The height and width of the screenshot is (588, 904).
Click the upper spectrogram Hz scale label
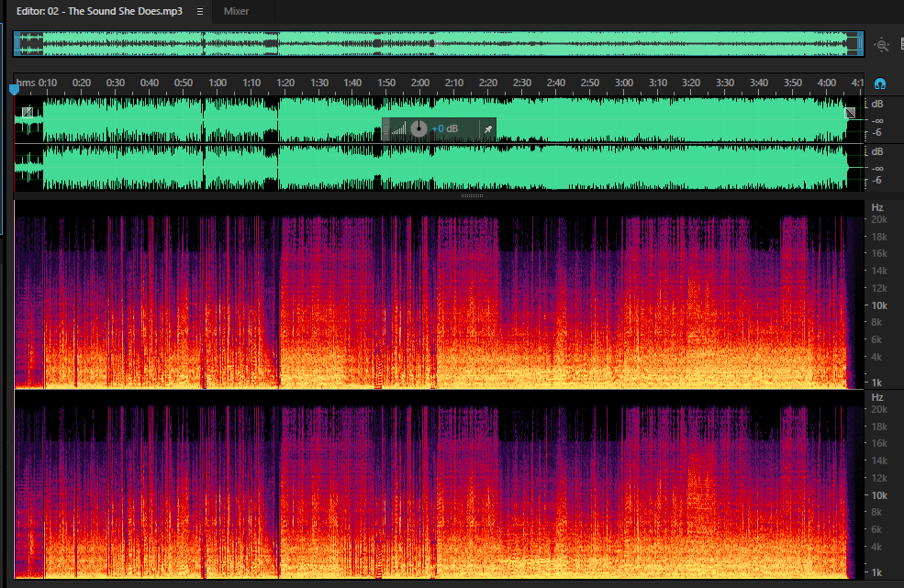click(x=876, y=207)
